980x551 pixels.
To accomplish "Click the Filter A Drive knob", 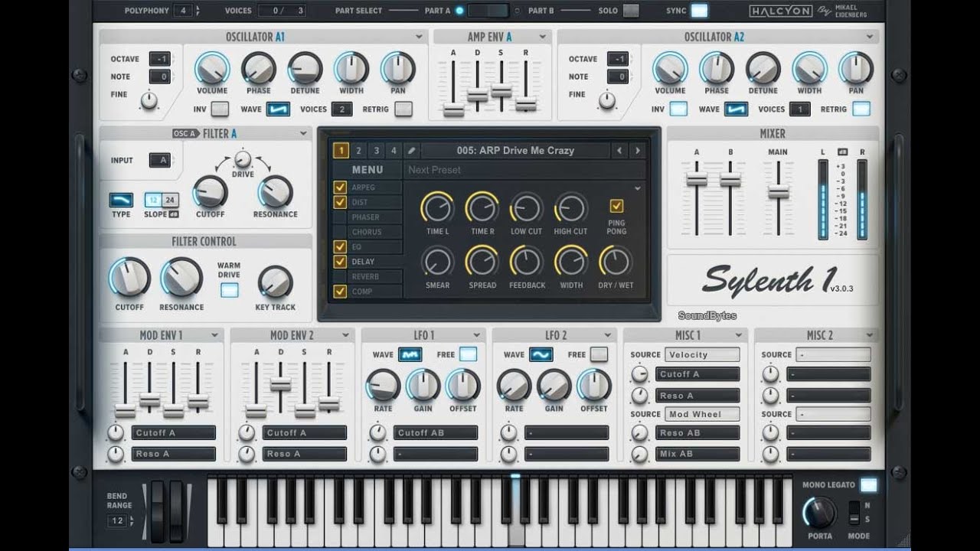I will 243,159.
